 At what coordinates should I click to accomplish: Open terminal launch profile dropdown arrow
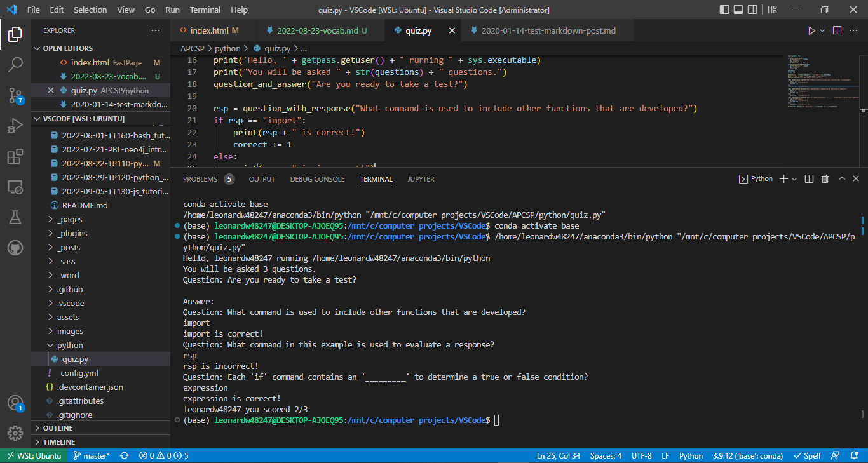(794, 179)
